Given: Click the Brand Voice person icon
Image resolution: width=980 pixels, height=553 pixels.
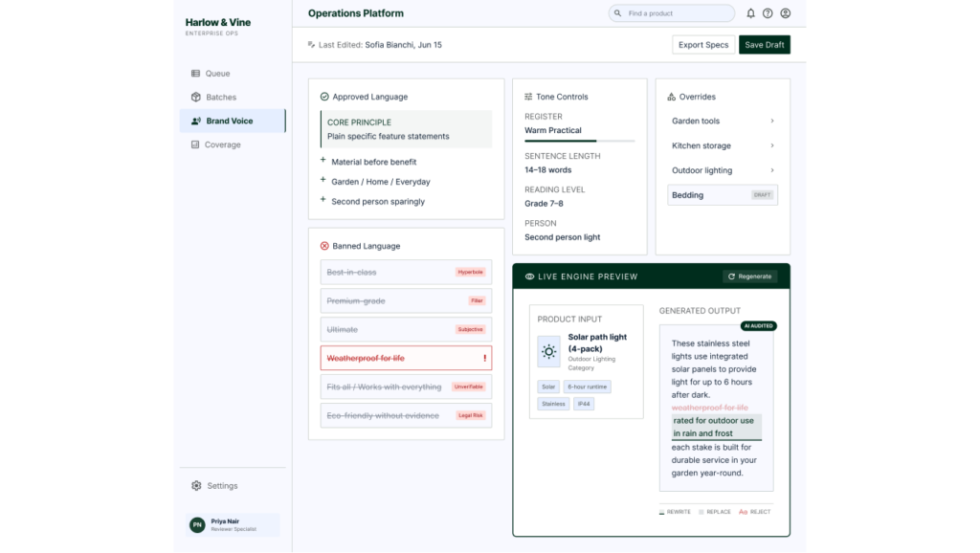Looking at the screenshot, I should point(195,121).
